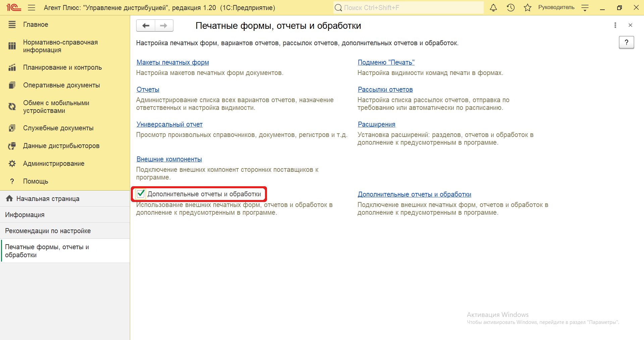Open the Administration gear section
Viewport: 644px width, 340px height.
(x=54, y=163)
